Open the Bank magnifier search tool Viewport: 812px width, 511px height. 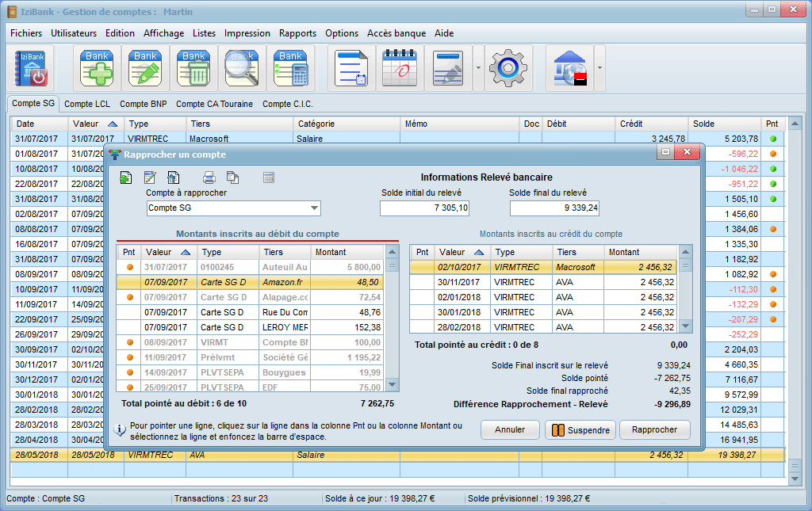(242, 68)
